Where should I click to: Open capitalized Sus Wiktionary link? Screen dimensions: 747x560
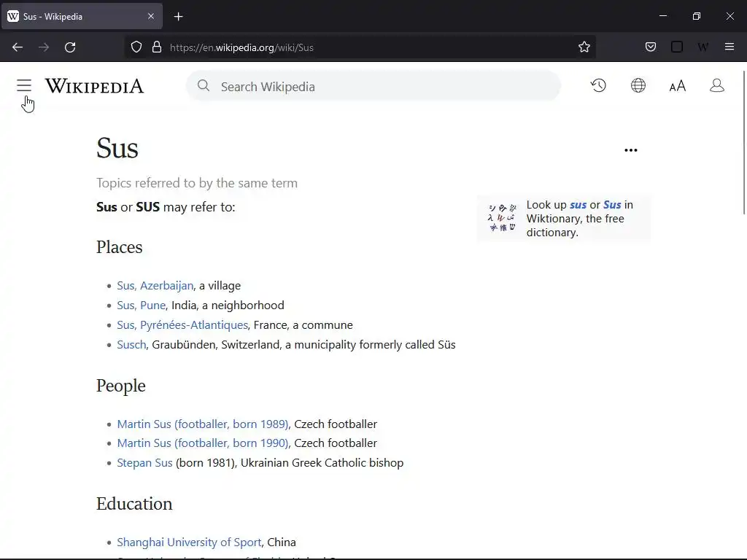pos(612,205)
